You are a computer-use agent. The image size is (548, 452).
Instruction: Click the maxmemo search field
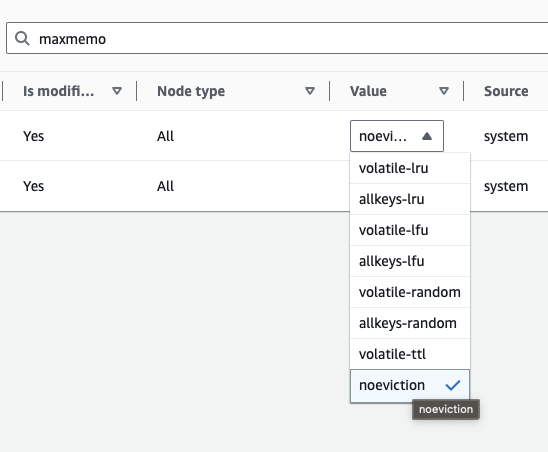(x=277, y=38)
